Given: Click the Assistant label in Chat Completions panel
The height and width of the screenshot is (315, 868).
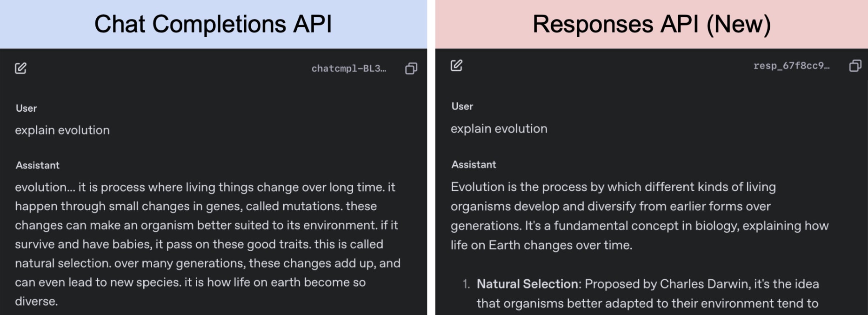Looking at the screenshot, I should coord(38,165).
